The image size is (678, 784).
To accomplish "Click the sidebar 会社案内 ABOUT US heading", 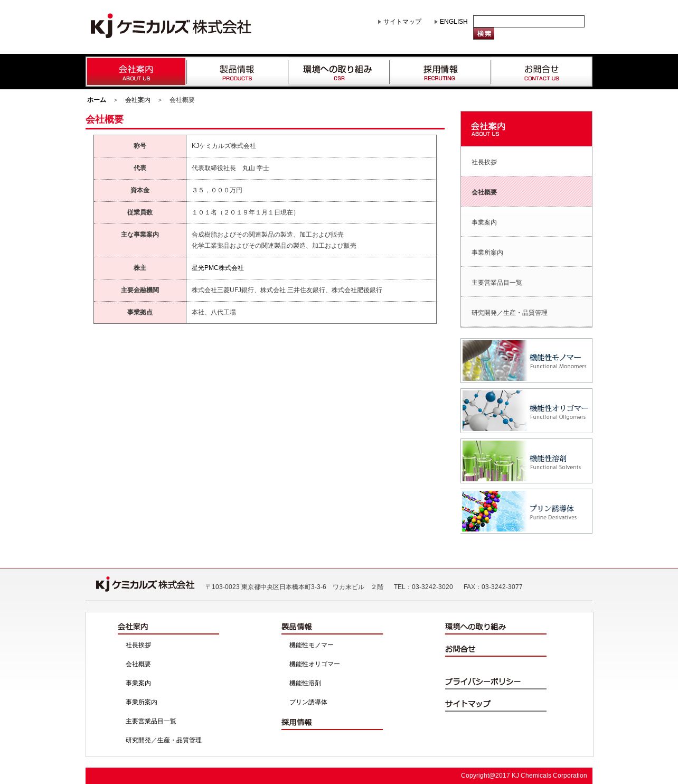I will click(526, 129).
